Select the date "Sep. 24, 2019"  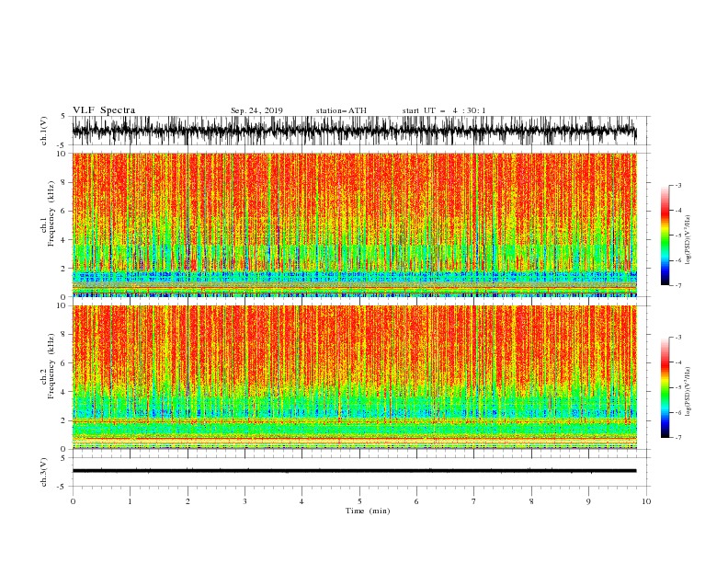click(256, 110)
